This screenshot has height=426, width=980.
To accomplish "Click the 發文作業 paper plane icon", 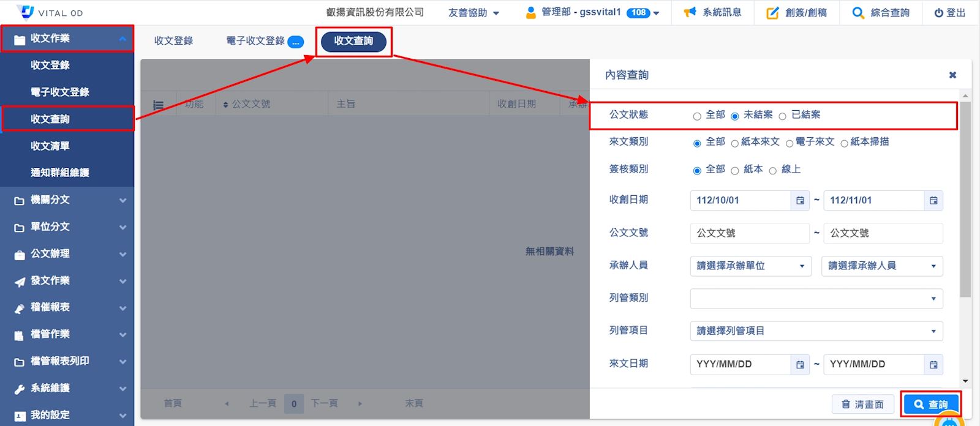I will (20, 281).
